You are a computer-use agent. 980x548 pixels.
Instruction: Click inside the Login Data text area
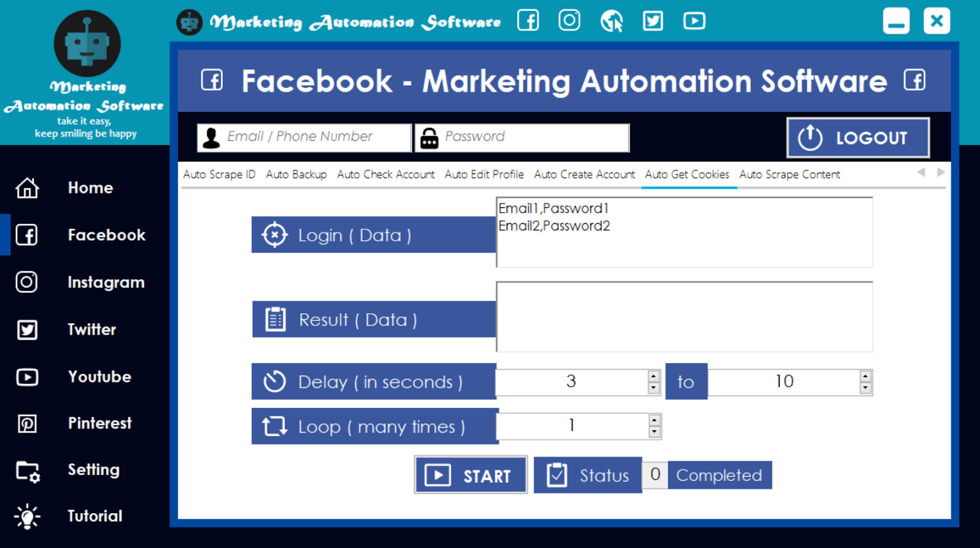click(685, 232)
